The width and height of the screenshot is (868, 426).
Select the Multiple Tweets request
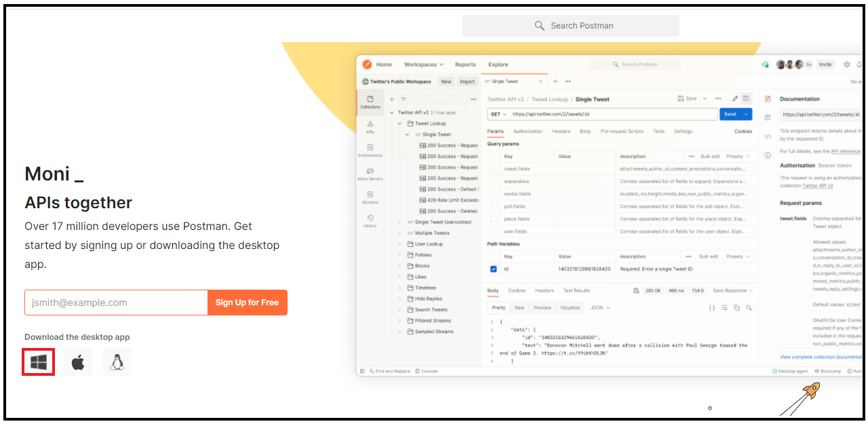[x=429, y=233]
